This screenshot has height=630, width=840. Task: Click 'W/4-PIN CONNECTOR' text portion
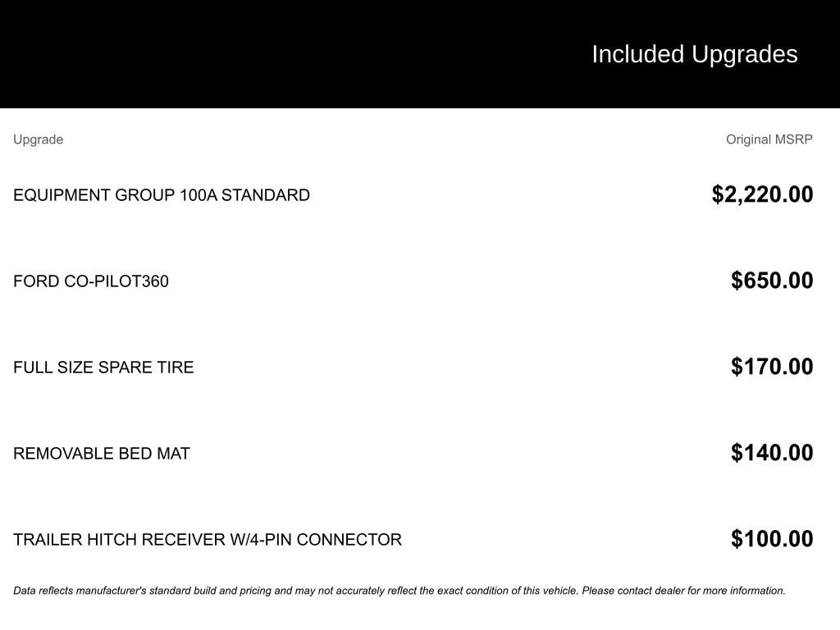[316, 540]
